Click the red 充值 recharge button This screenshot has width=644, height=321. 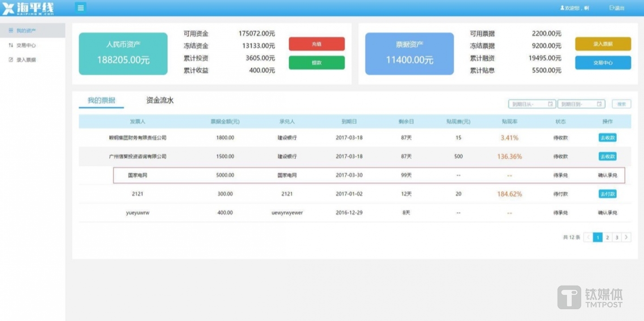tap(317, 44)
